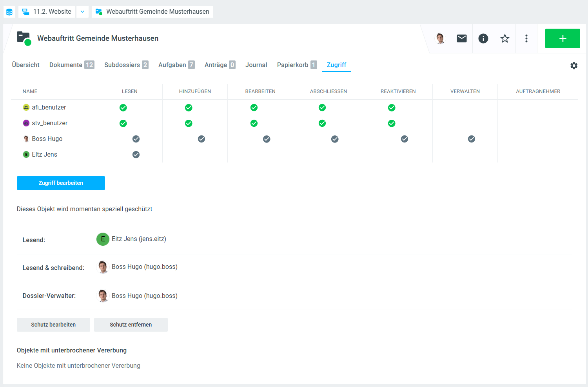
Task: Open settings via the gear icon
Action: tap(574, 66)
